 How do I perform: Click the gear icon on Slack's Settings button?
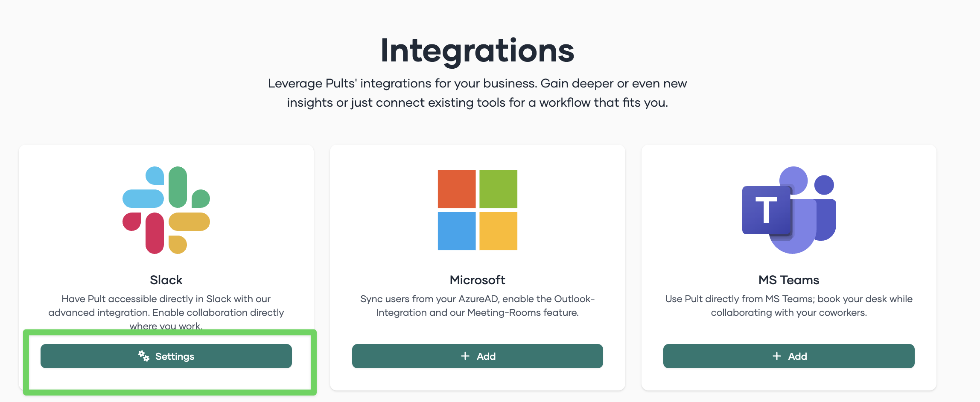pyautogui.click(x=144, y=356)
